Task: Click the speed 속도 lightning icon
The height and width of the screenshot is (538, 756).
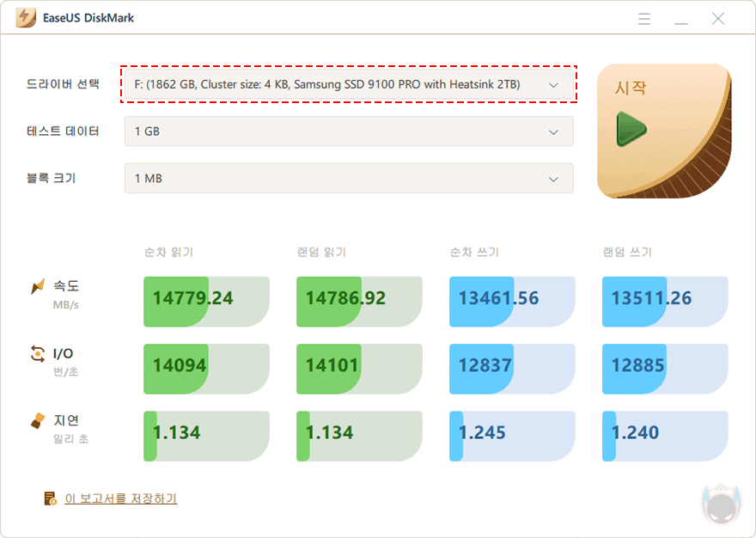Action: (x=38, y=286)
